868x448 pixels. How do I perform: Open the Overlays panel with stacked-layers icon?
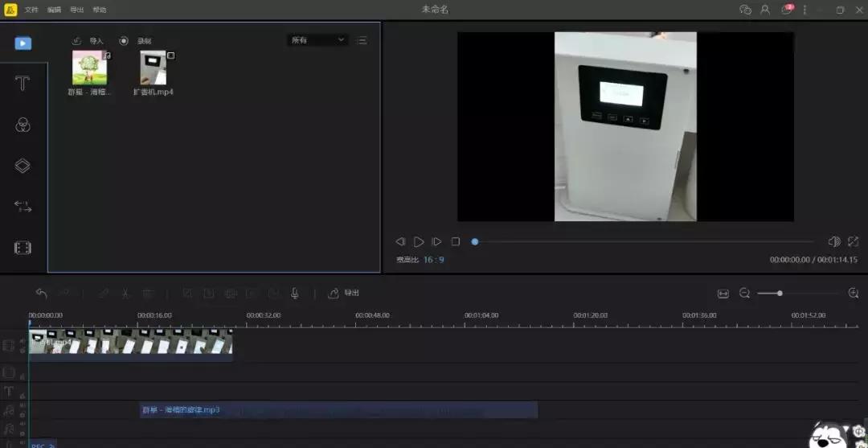23,166
